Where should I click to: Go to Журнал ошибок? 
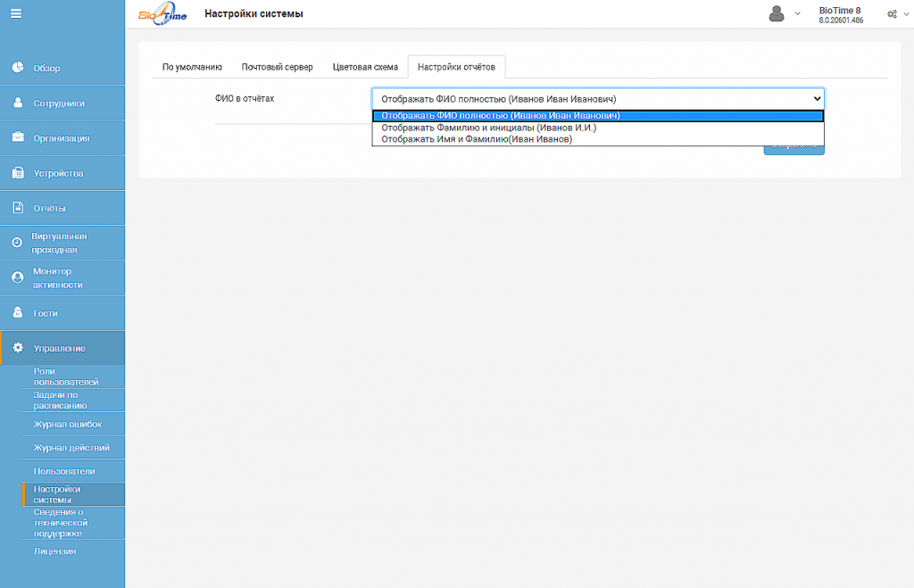[73, 424]
